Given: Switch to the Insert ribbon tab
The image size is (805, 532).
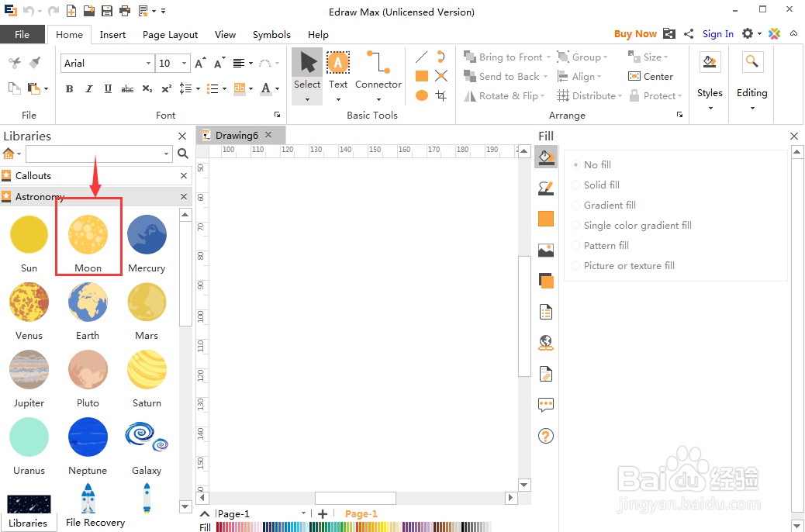Looking at the screenshot, I should coord(112,34).
